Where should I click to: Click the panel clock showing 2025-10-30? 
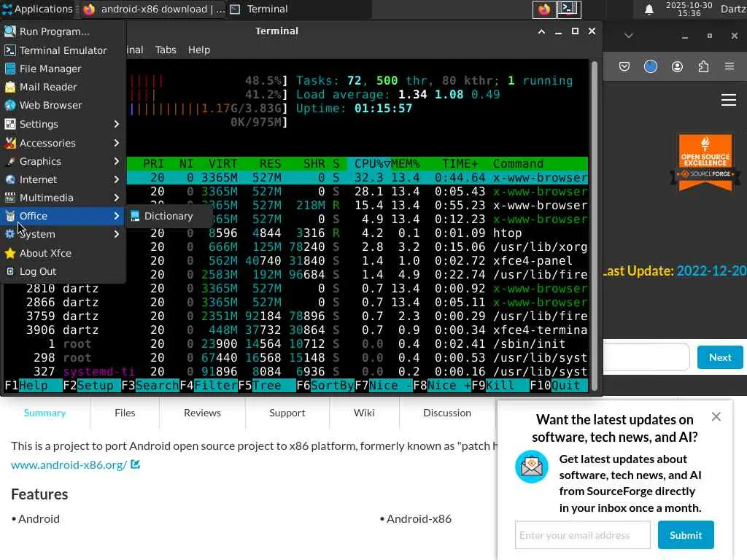pyautogui.click(x=689, y=9)
